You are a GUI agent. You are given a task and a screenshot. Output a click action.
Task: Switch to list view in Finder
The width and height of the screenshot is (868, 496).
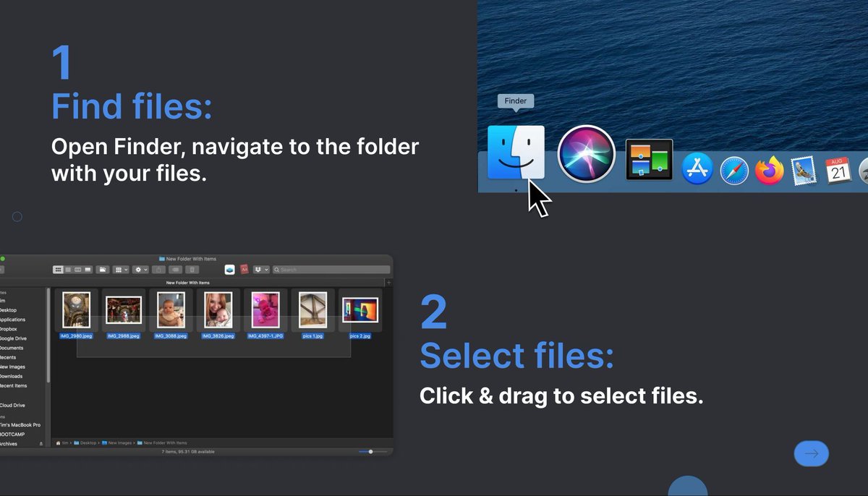pyautogui.click(x=67, y=269)
